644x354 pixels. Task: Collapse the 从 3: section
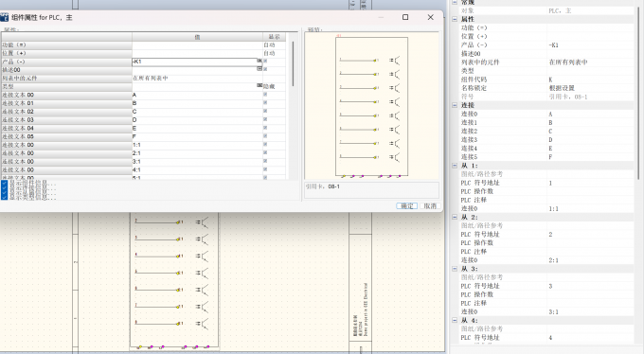[455, 269]
